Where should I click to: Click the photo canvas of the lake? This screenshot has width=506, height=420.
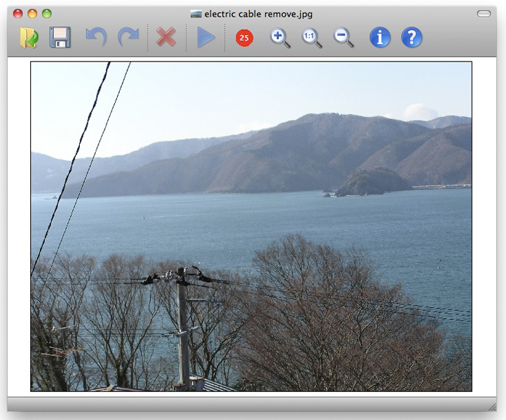pos(251,226)
